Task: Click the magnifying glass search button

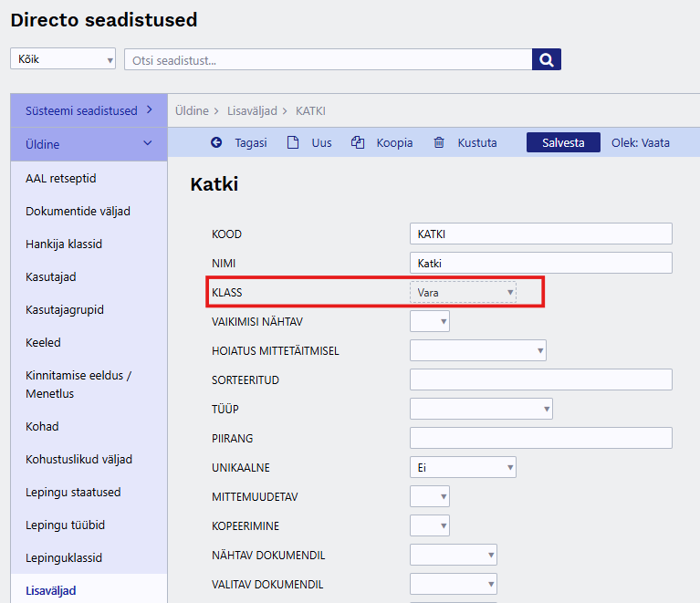Action: (546, 60)
